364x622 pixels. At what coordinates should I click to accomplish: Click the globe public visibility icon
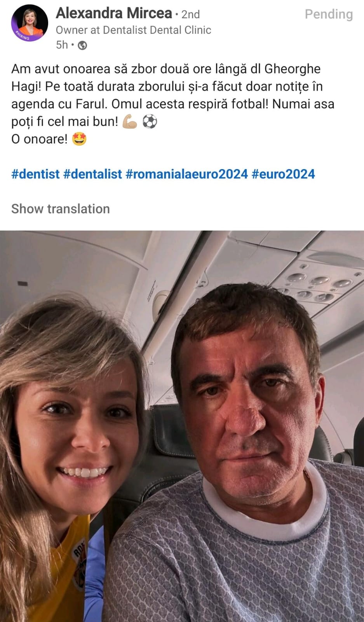click(82, 45)
